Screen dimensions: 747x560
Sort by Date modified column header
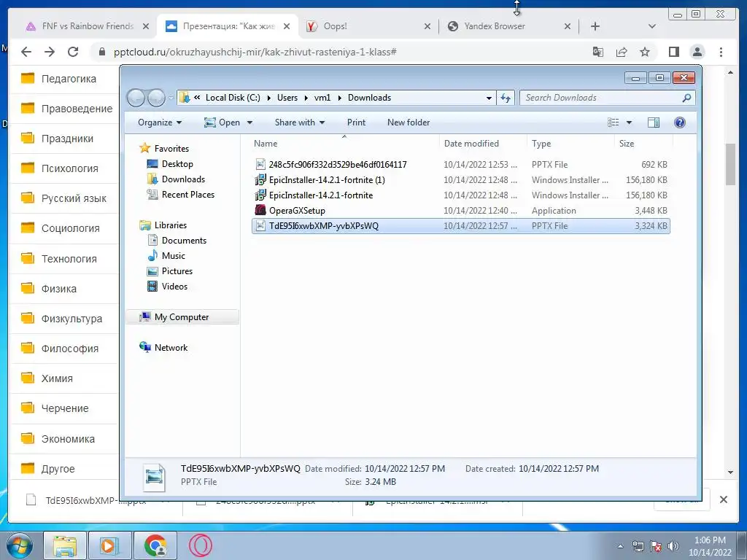483,144
